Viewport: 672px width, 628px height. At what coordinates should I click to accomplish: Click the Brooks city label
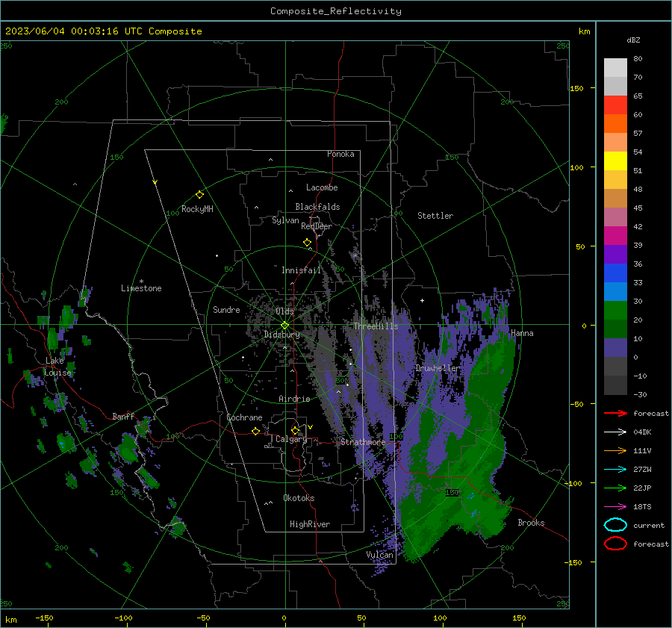click(531, 523)
